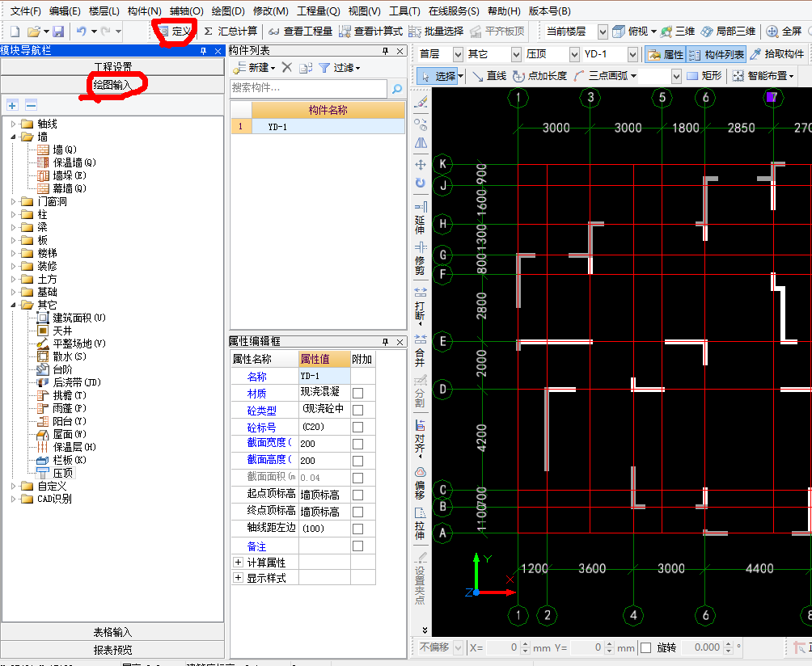Click the 汇总计算 sum tool
The image size is (812, 666).
pos(230,32)
